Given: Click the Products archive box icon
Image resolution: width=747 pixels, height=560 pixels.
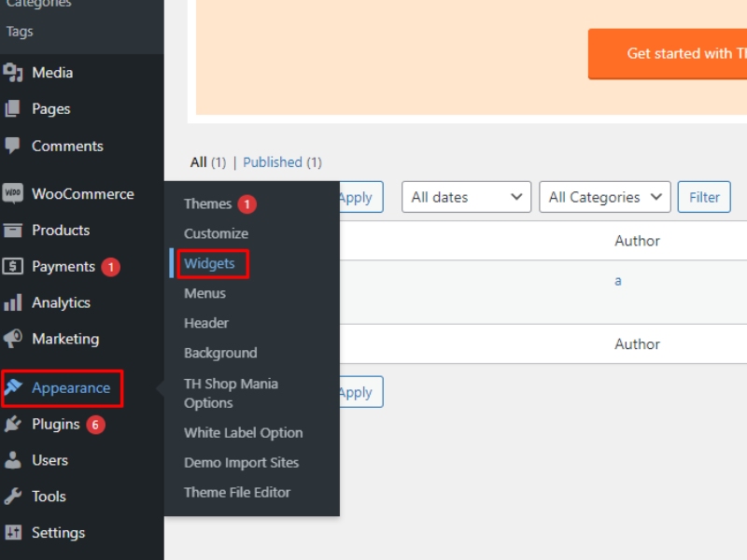Looking at the screenshot, I should click(13, 230).
